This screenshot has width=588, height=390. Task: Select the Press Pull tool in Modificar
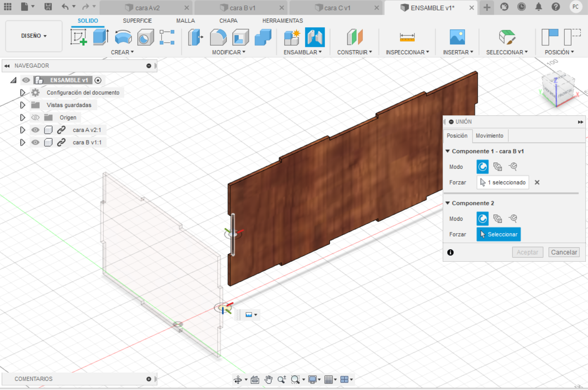click(x=196, y=37)
